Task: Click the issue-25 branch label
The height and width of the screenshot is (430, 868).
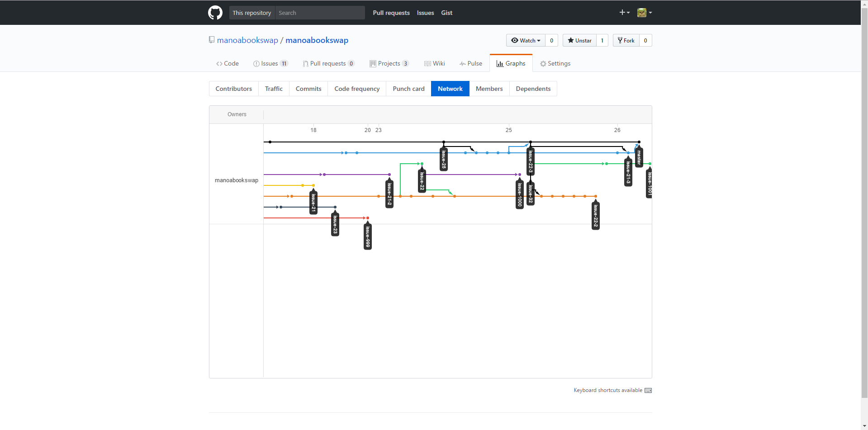Action: (x=444, y=159)
